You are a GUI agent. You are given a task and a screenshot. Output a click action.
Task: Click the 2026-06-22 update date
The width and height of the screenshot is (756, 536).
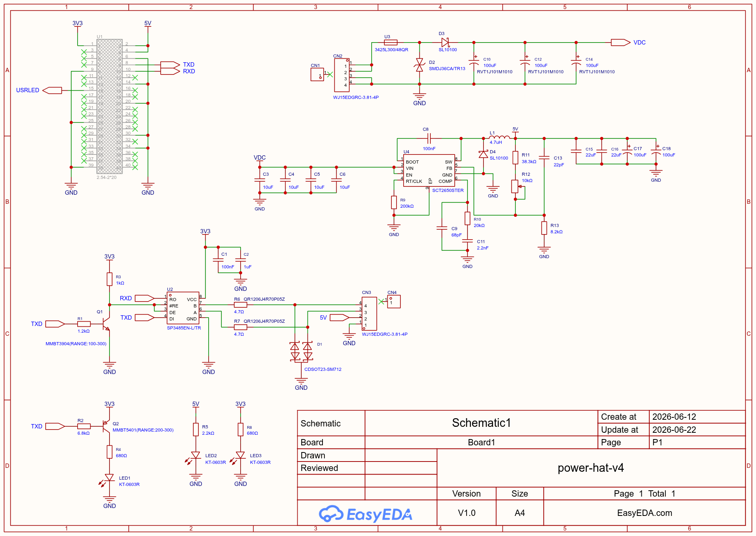tap(674, 430)
